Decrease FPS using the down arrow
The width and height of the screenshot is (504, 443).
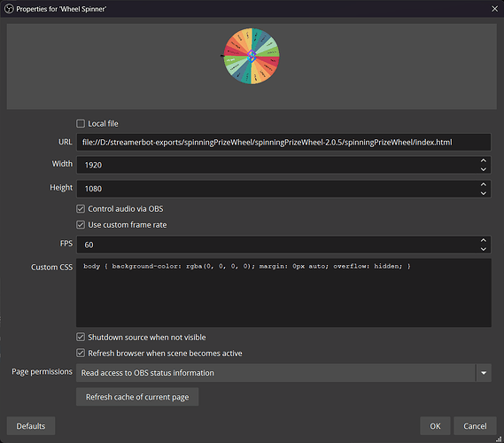[483, 249]
